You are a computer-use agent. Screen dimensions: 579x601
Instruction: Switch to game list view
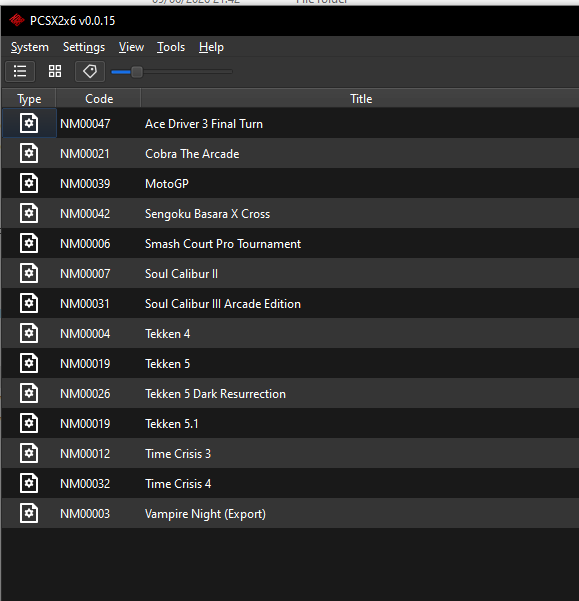coord(20,71)
